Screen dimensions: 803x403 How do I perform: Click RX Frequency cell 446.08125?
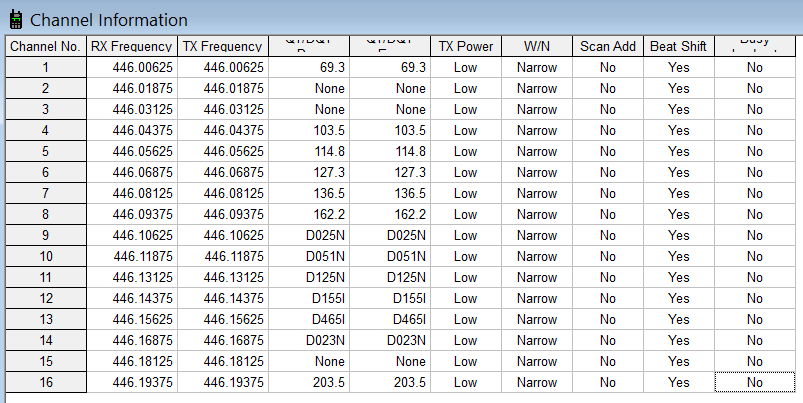pyautogui.click(x=132, y=193)
